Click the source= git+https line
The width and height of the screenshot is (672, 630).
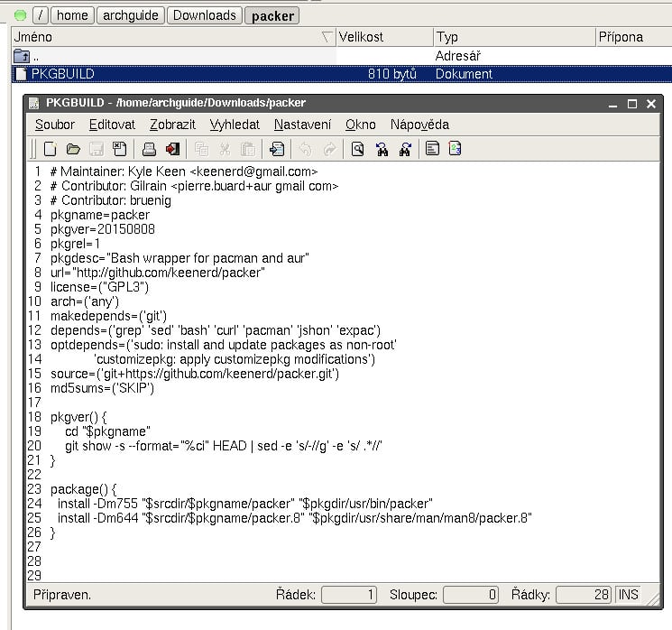click(195, 374)
